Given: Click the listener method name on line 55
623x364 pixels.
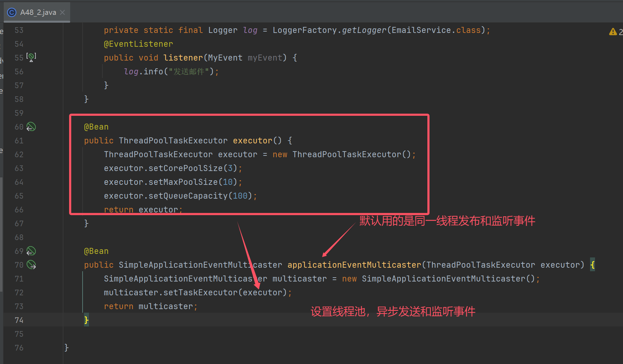Looking at the screenshot, I should (183, 58).
